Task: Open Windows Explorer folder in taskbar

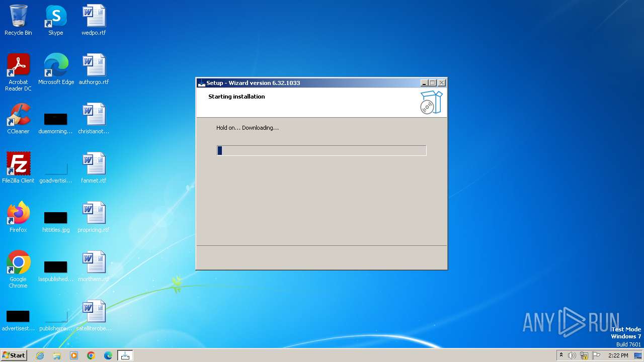Action: click(57, 355)
